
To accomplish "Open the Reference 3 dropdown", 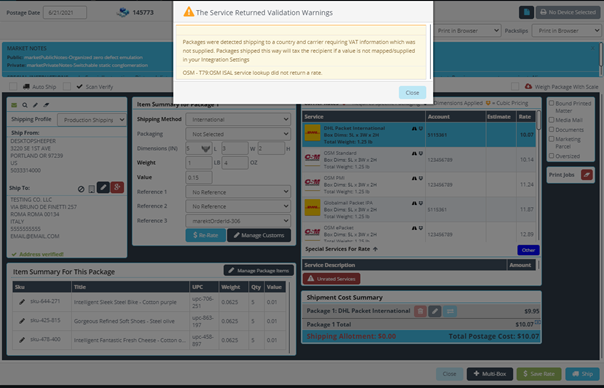I will coord(238,221).
